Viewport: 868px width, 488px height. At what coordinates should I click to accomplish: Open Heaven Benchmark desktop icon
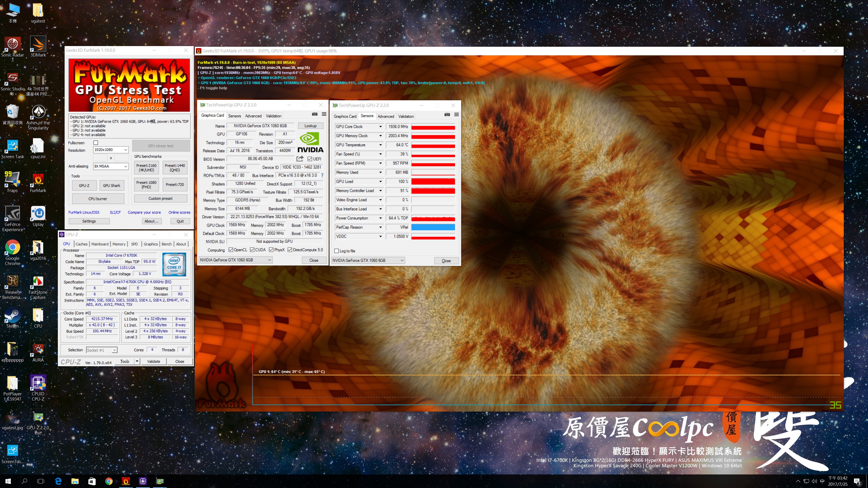click(x=12, y=287)
